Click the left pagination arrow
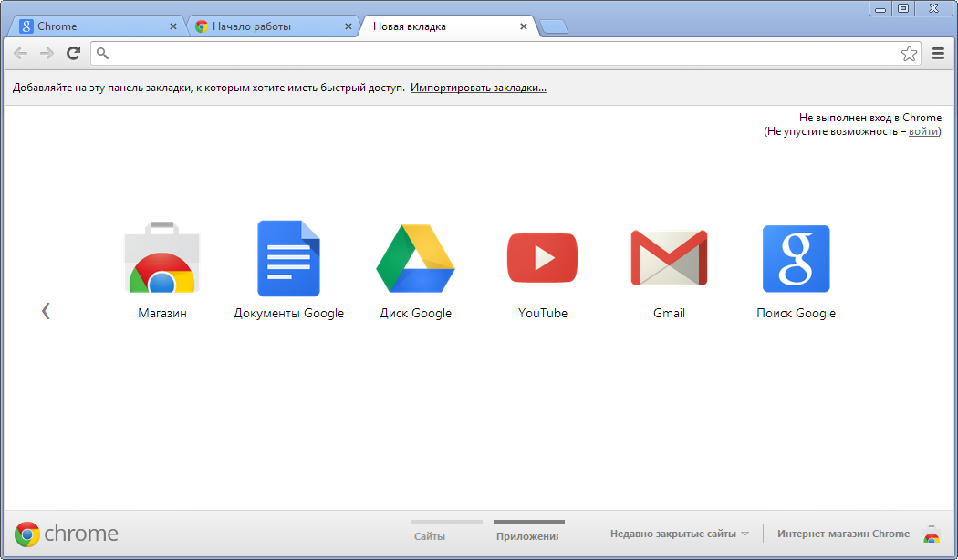This screenshot has height=560, width=958. point(46,310)
